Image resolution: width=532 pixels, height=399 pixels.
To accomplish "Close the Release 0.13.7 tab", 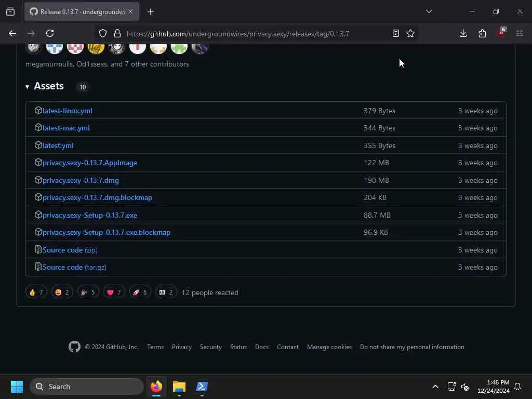I will 130,11.
